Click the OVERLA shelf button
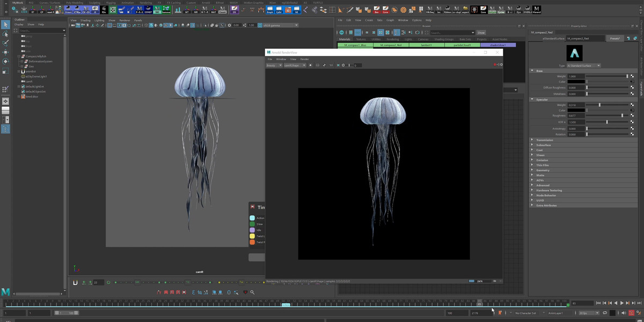 527,10
